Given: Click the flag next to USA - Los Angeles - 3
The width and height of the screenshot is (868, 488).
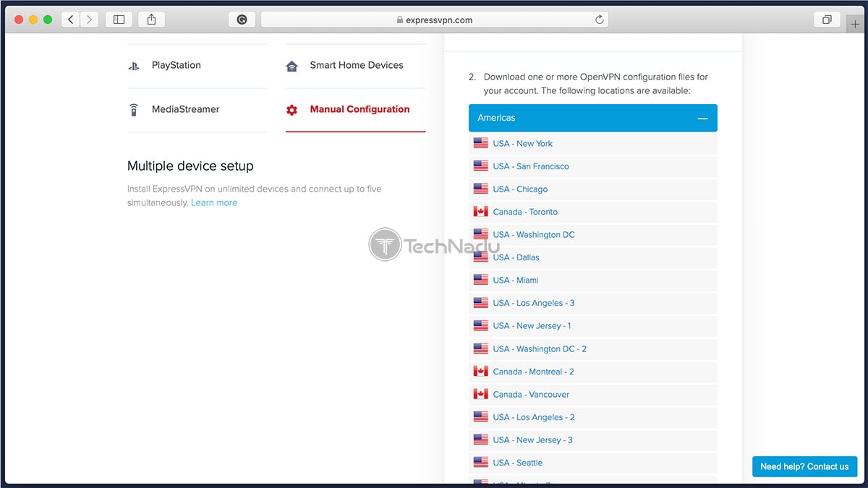Looking at the screenshot, I should (480, 303).
